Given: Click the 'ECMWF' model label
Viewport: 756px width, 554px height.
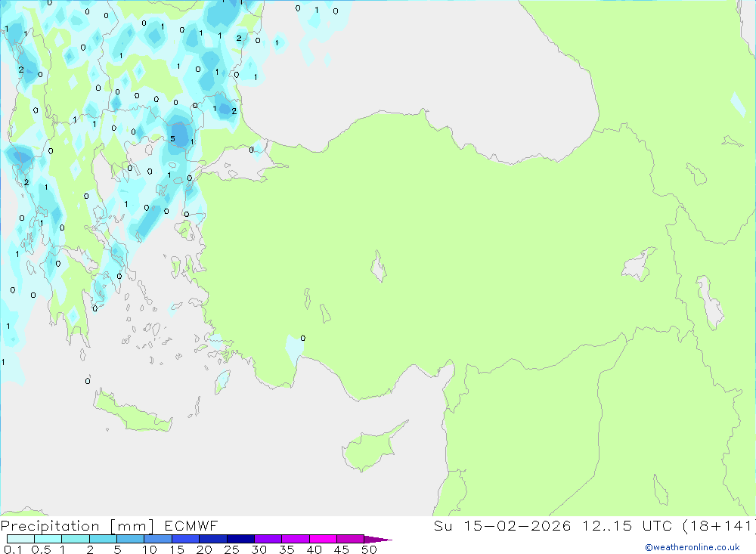Looking at the screenshot, I should point(191,525).
